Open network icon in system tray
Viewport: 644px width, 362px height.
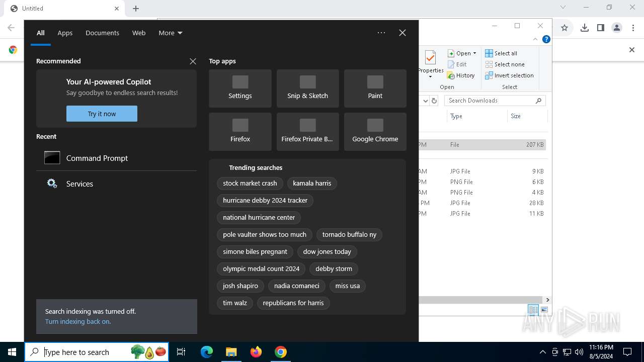(567, 352)
